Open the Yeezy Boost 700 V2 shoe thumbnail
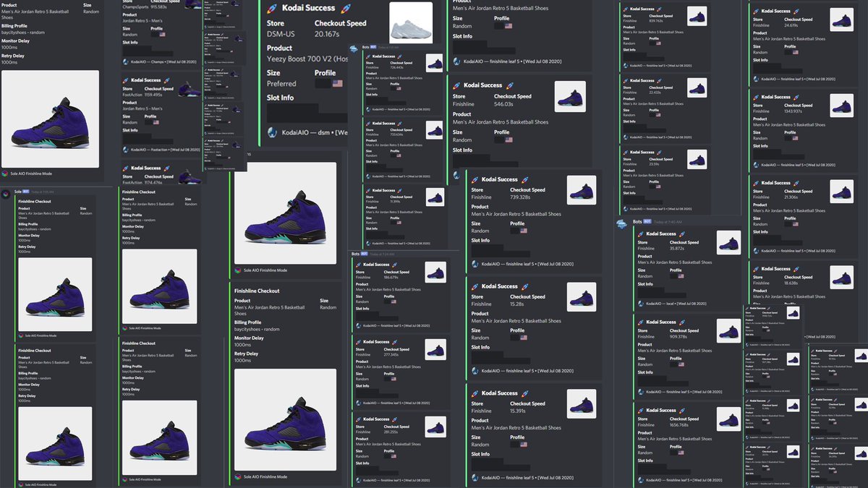868x488 pixels. pyautogui.click(x=411, y=22)
